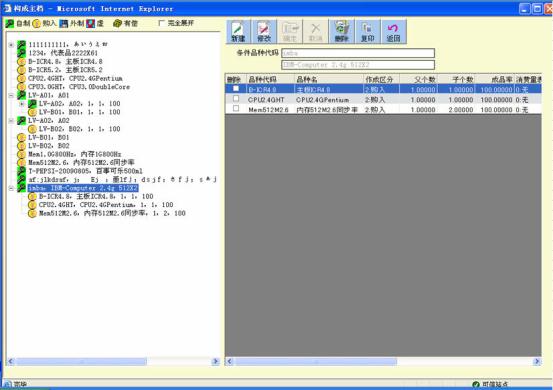Click the 返回 (Return) arrow icon
The image size is (553, 390).
(393, 31)
